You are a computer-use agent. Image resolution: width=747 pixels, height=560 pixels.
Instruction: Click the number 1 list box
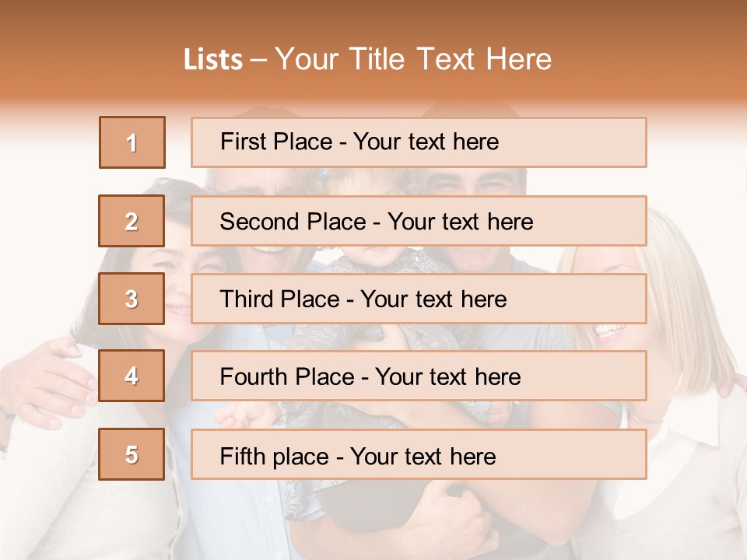pos(132,142)
